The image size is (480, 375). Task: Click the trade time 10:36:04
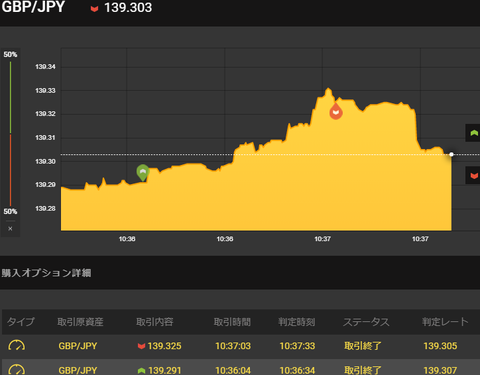[233, 370]
